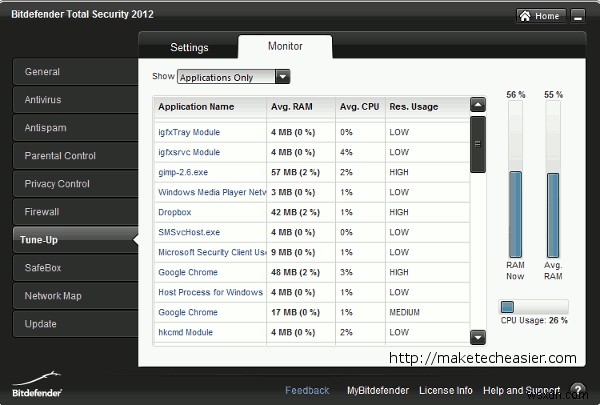This screenshot has height=405, width=600.
Task: Click the question mark help icon
Action: coord(578,390)
